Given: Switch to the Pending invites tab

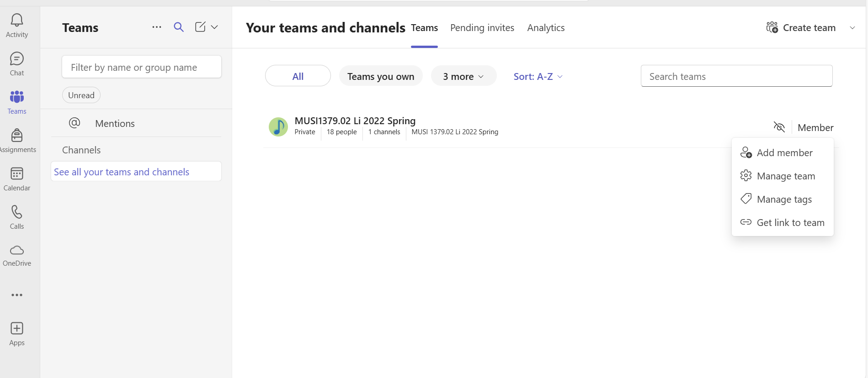Looking at the screenshot, I should tap(482, 28).
